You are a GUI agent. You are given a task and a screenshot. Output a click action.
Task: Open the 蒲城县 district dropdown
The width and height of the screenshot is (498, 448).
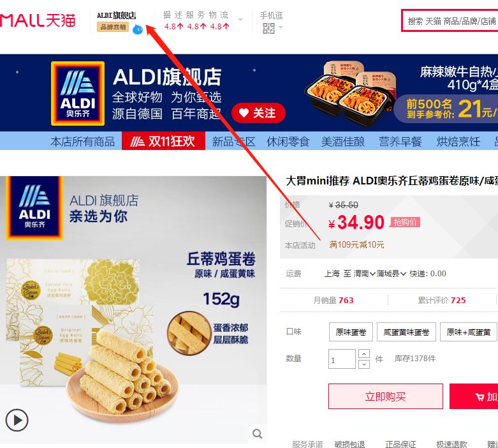pyautogui.click(x=392, y=273)
